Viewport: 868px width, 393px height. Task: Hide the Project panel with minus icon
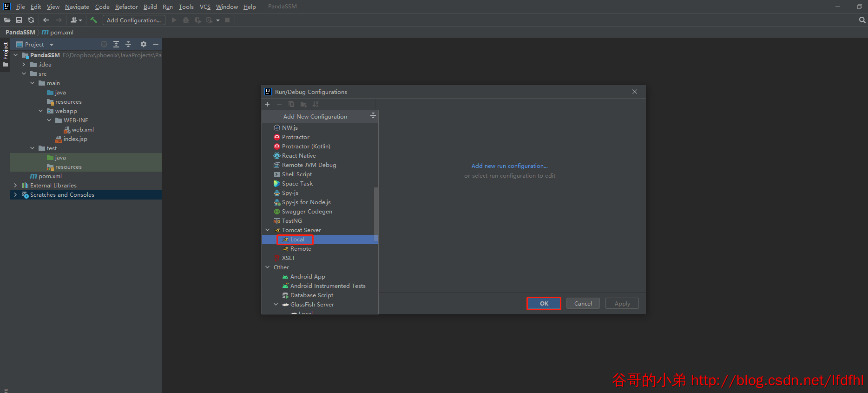[156, 44]
